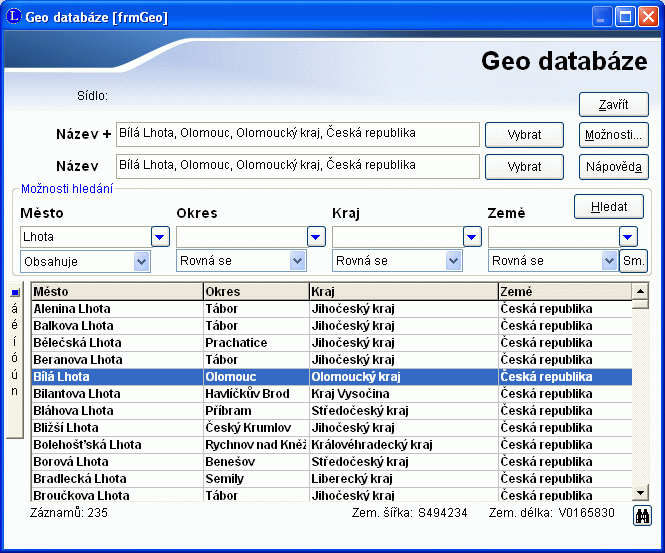Expand the Země Rovná se combo box
Viewport: 665px width, 553px height.
[x=609, y=261]
